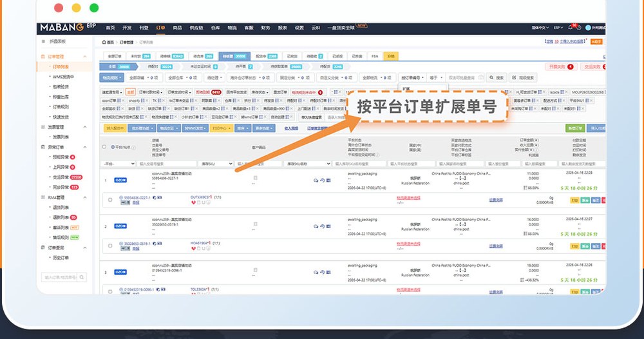Click history clock icon for order 55934806-0227-1
The image size is (644, 339).
click(x=322, y=180)
